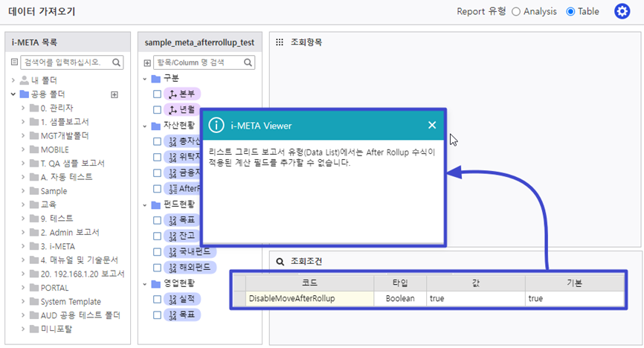The height and width of the screenshot is (348, 644).
Task: Open the blue settings gear icon
Action: pos(622,12)
